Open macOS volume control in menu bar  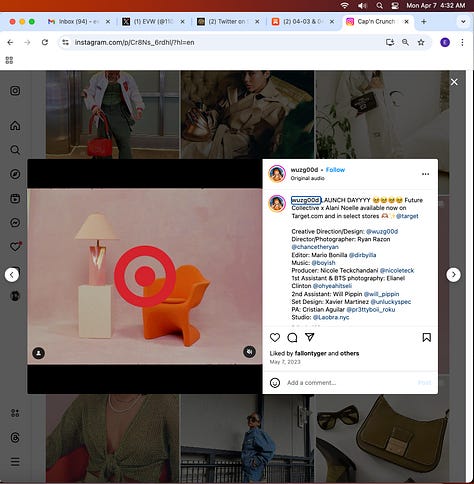[x=362, y=6]
